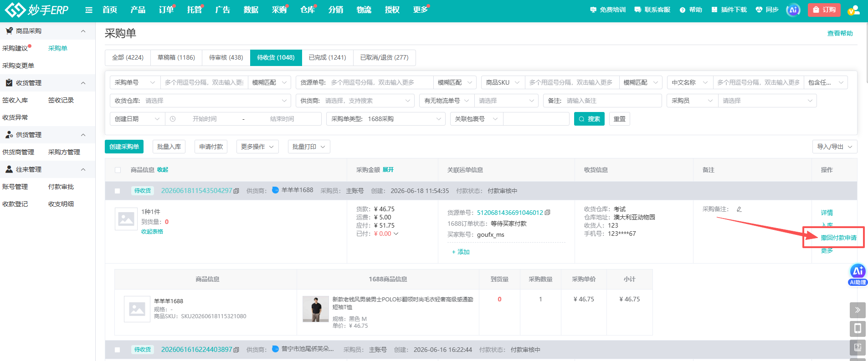Open 联系客服 customer service
This screenshot has height=361, width=868.
pyautogui.click(x=652, y=10)
